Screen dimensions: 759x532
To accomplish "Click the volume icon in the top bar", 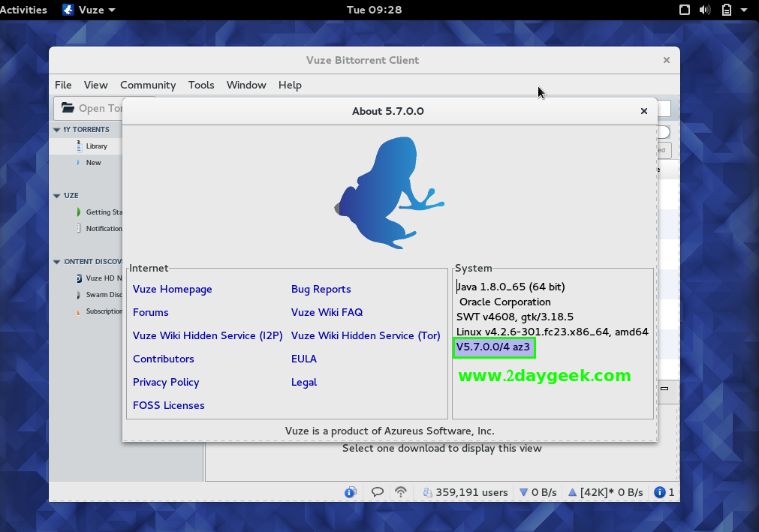I will click(705, 10).
